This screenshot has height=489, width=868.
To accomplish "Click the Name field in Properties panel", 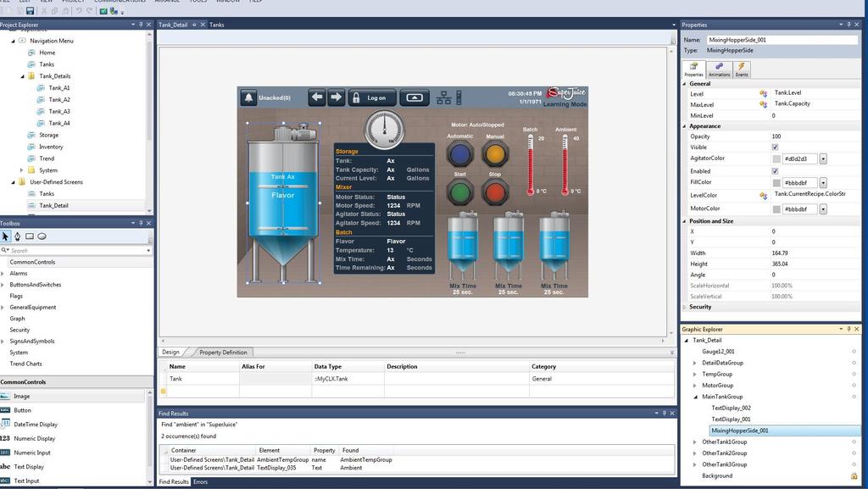I will 782,40.
